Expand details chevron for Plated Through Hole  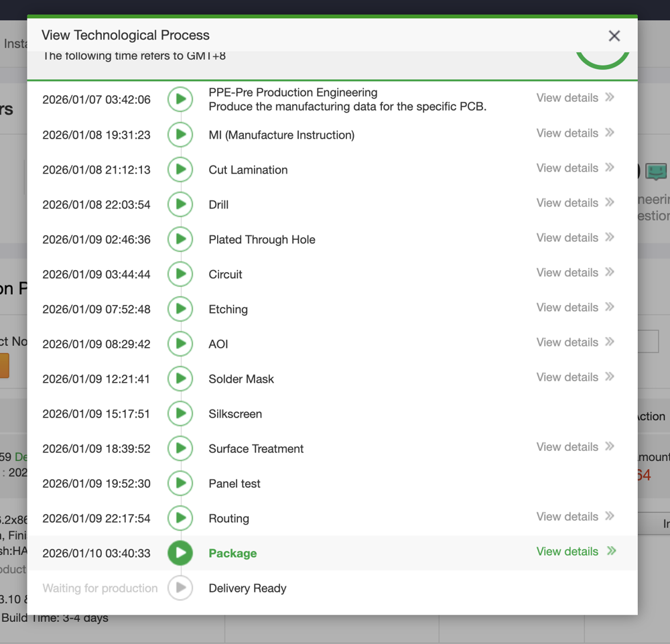point(610,237)
